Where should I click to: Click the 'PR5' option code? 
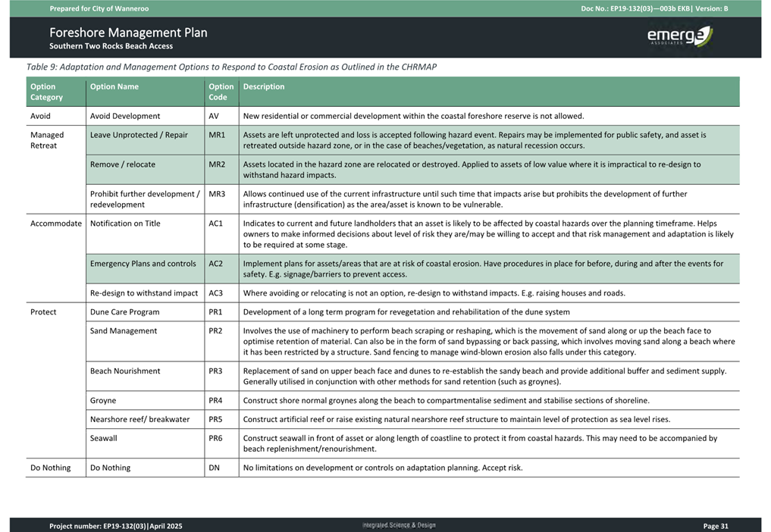(x=215, y=419)
